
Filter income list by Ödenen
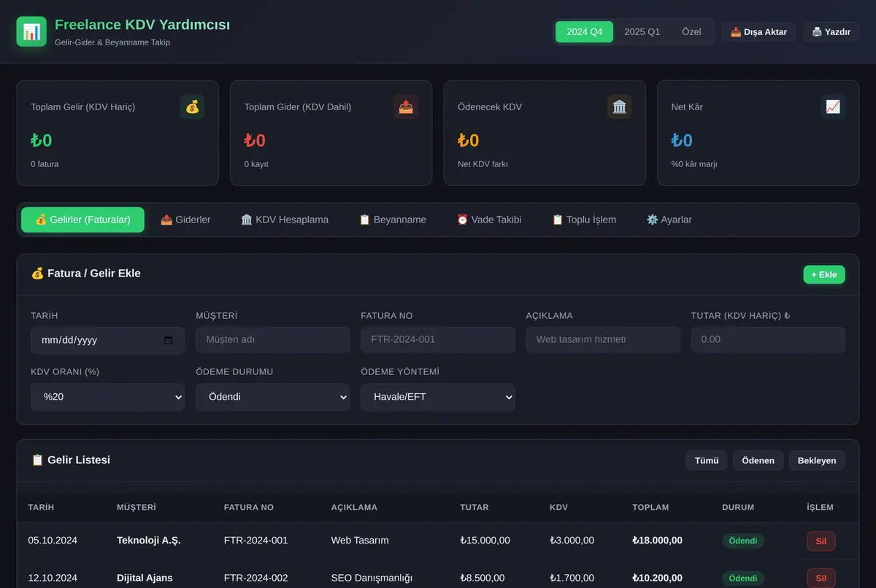(x=758, y=460)
